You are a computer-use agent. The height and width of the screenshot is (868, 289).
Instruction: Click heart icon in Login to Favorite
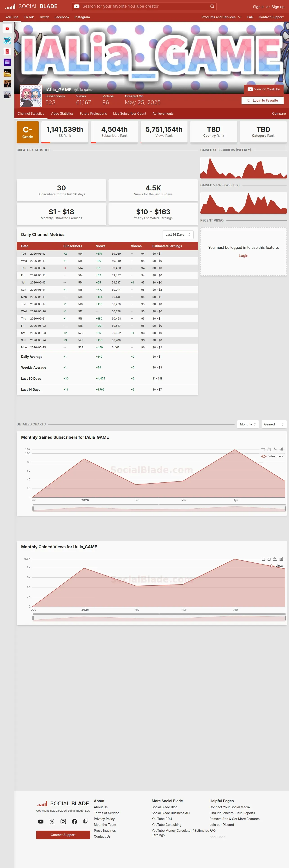(249, 101)
